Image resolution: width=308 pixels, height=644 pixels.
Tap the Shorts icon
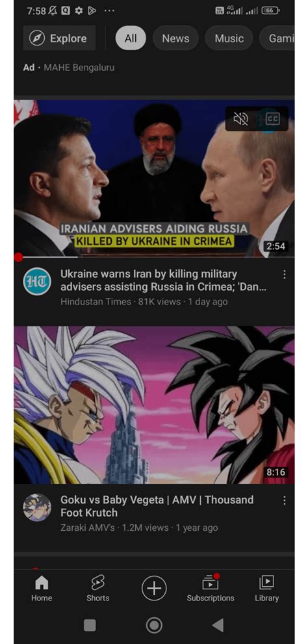[97, 588]
